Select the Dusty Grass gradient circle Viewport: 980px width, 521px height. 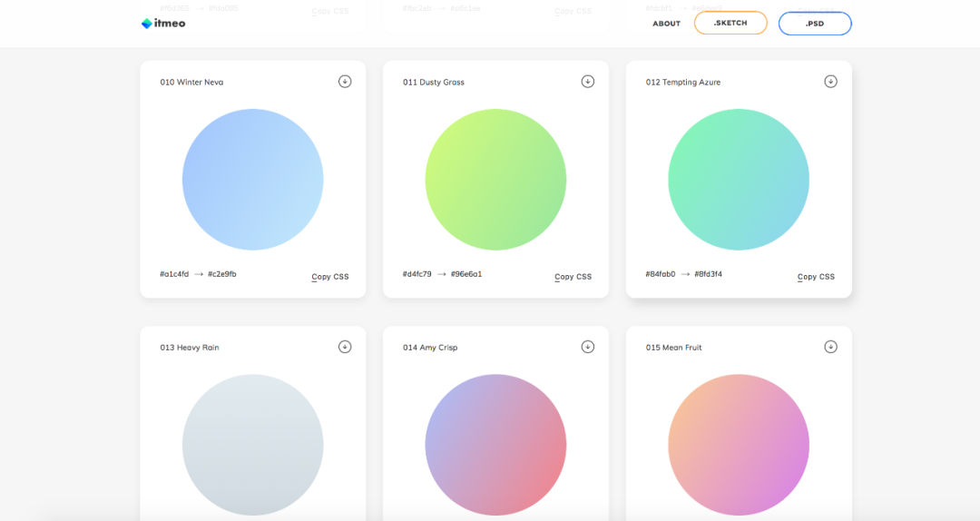[495, 180]
